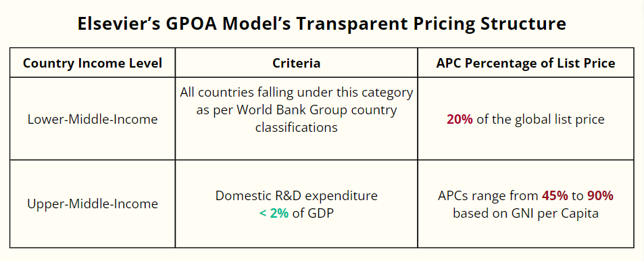Image resolution: width=644 pixels, height=261 pixels.
Task: Select the 'Lower-Middle-Income' row cell
Action: [93, 119]
